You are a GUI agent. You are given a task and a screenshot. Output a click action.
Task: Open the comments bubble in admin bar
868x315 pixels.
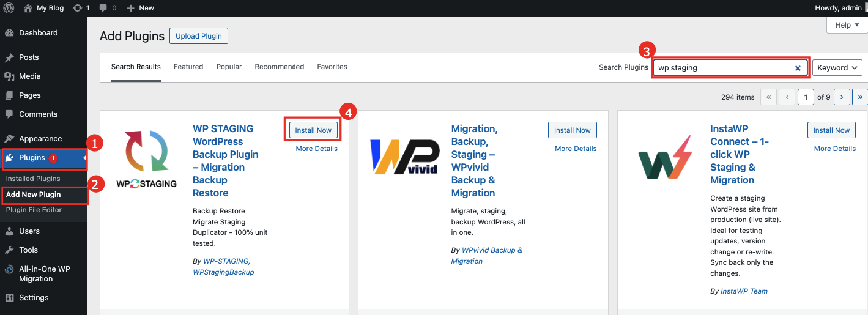click(x=108, y=8)
